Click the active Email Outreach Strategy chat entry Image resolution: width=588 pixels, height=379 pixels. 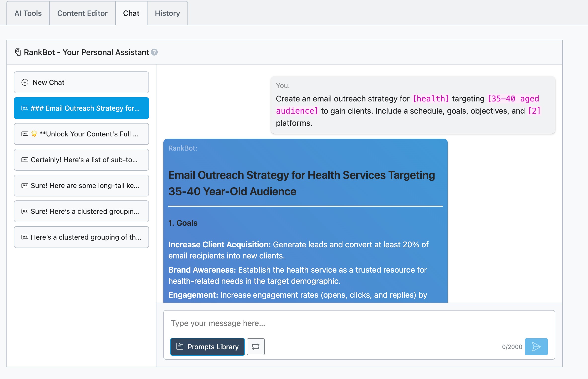pyautogui.click(x=81, y=108)
